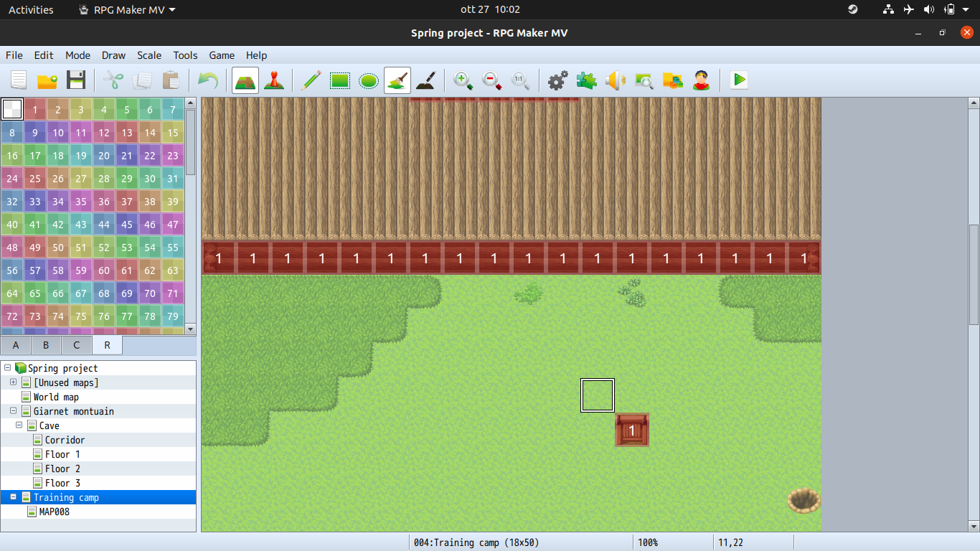
Task: Zoom out of the map
Action: (492, 80)
